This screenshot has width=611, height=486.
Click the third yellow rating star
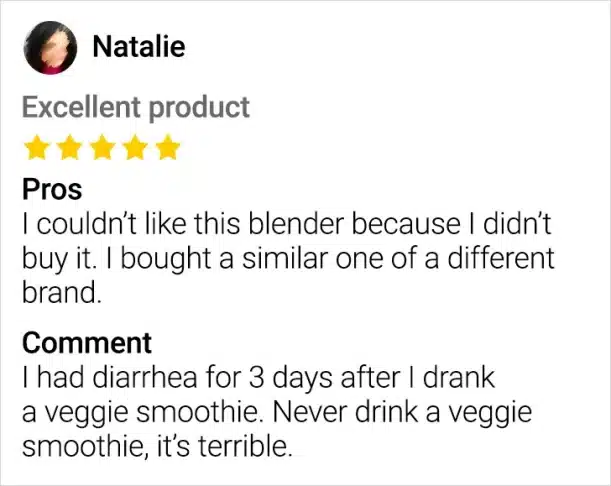[x=102, y=148]
